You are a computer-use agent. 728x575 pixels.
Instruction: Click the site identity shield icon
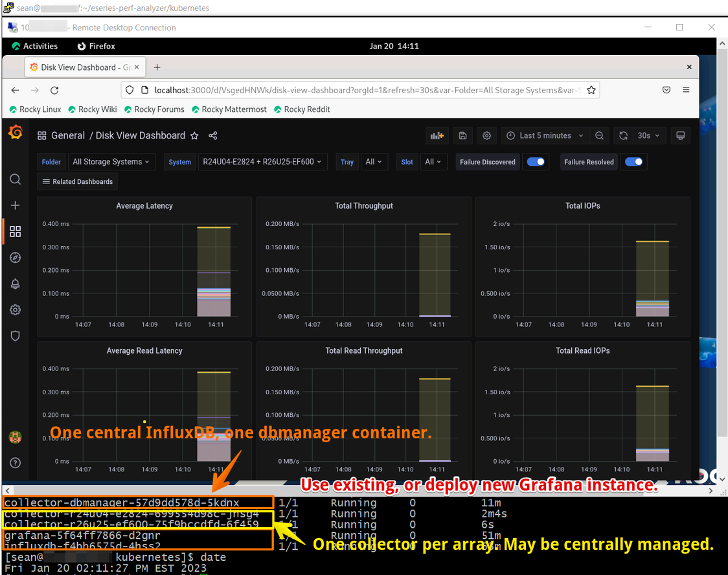click(x=130, y=90)
